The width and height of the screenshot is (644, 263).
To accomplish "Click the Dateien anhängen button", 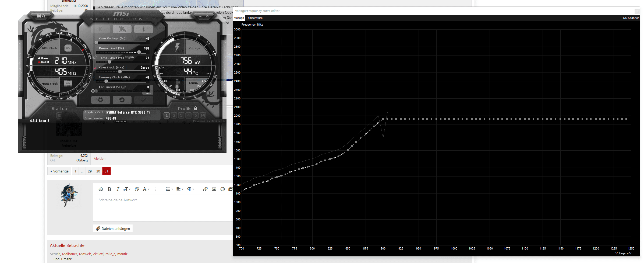I will (x=113, y=229).
